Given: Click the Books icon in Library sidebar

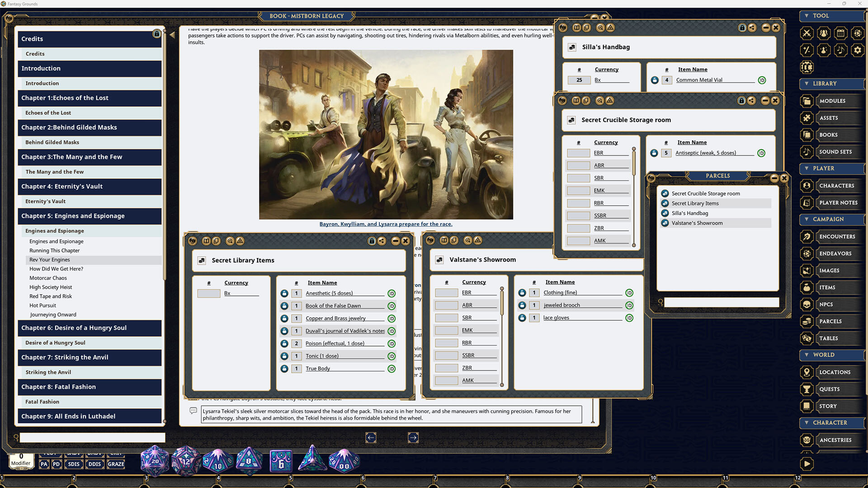Looking at the screenshot, I should pyautogui.click(x=807, y=135).
